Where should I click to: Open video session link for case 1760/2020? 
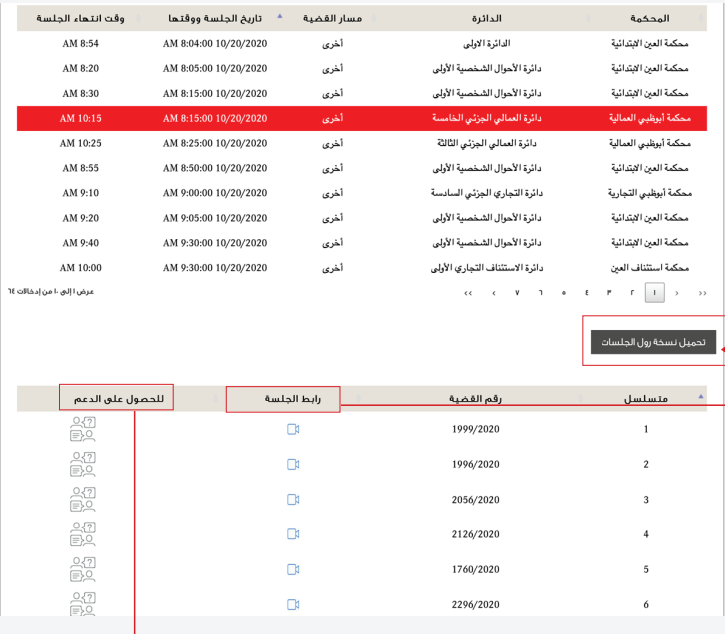tap(293, 569)
